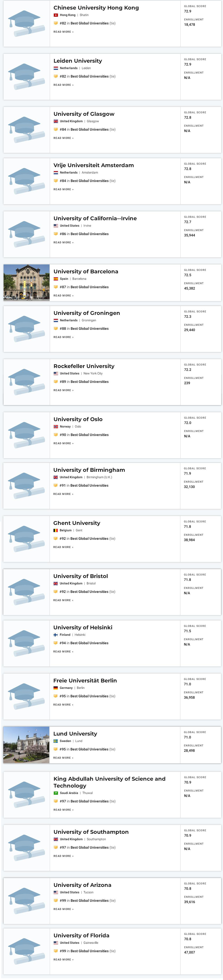Click the Norway flag under University of Oslo
223x980 pixels.
56,426
